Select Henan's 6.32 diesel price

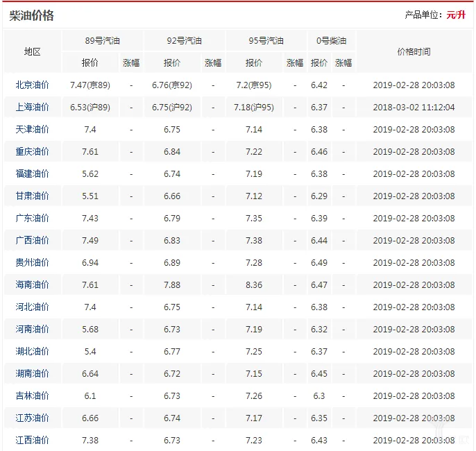click(319, 329)
